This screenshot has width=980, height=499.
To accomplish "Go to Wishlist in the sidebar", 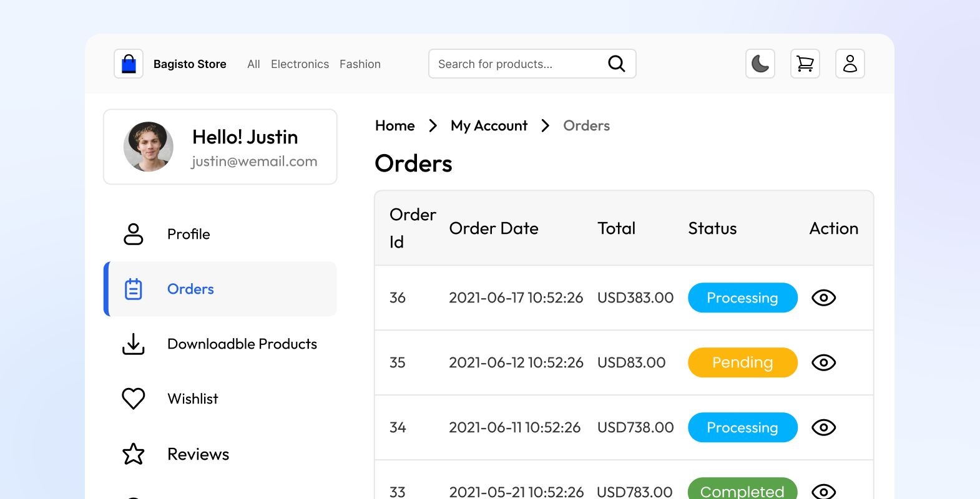I will (220, 399).
